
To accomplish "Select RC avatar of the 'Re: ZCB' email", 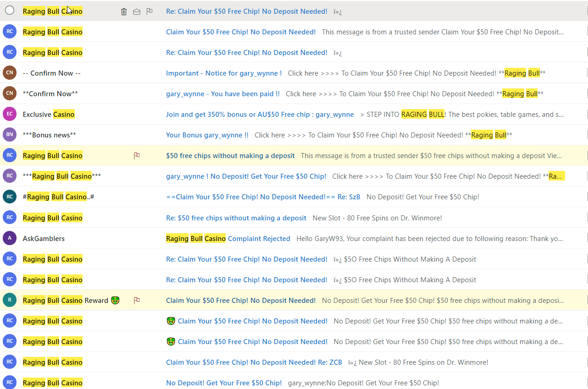I will (x=10, y=362).
